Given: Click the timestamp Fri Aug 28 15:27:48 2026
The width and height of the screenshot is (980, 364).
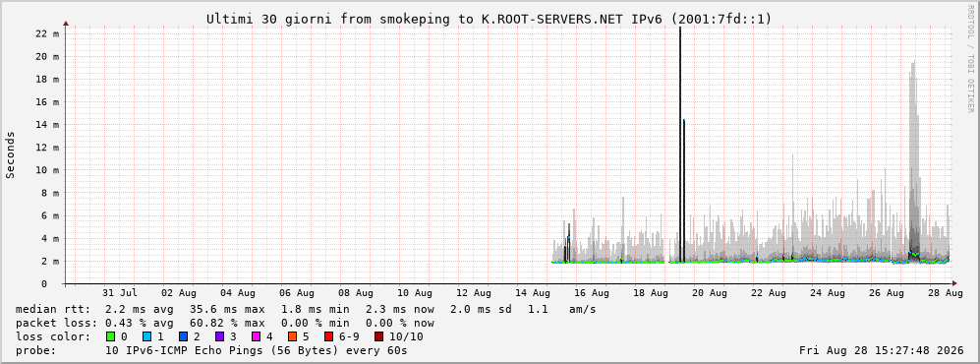Looking at the screenshot, I should click(x=882, y=350).
